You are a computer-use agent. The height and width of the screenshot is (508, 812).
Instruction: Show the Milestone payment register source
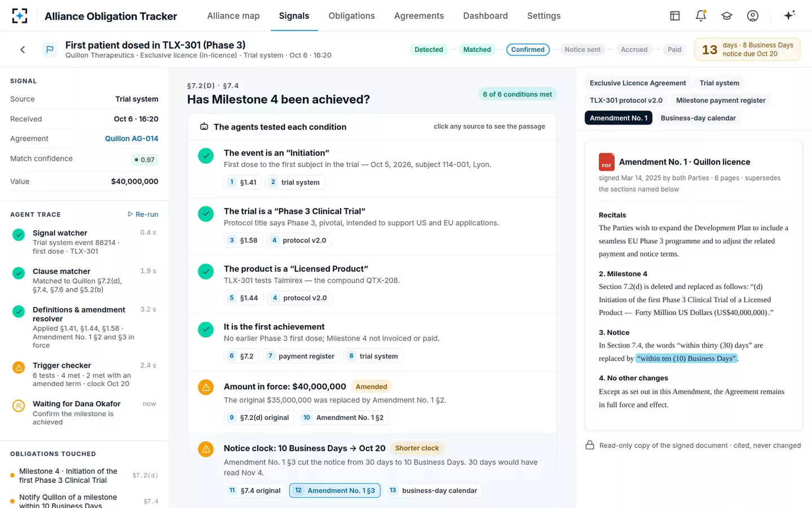721,100
